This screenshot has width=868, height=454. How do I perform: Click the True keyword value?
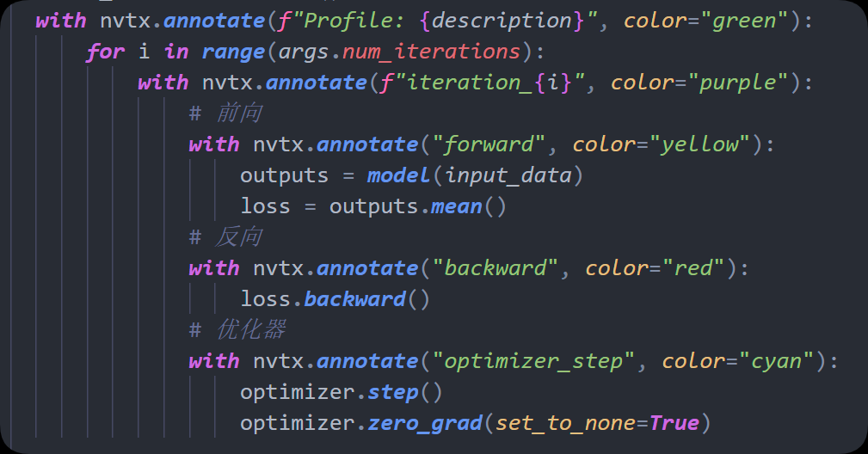pyautogui.click(x=674, y=423)
